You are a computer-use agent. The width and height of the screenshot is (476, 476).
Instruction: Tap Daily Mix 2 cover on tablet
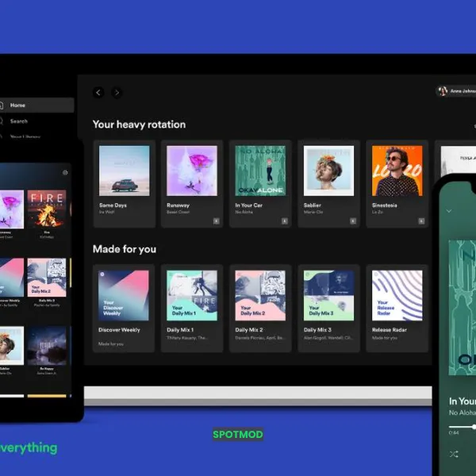click(x=47, y=278)
